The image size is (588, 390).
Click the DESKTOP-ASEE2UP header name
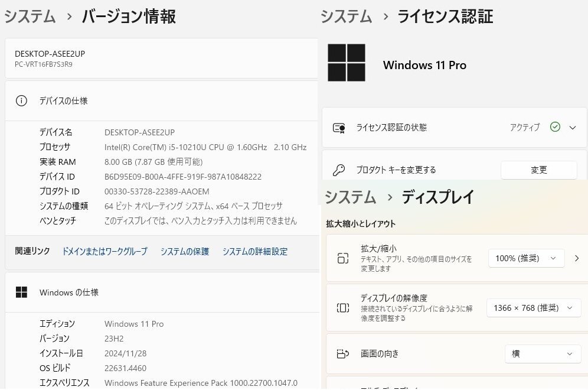click(50, 54)
